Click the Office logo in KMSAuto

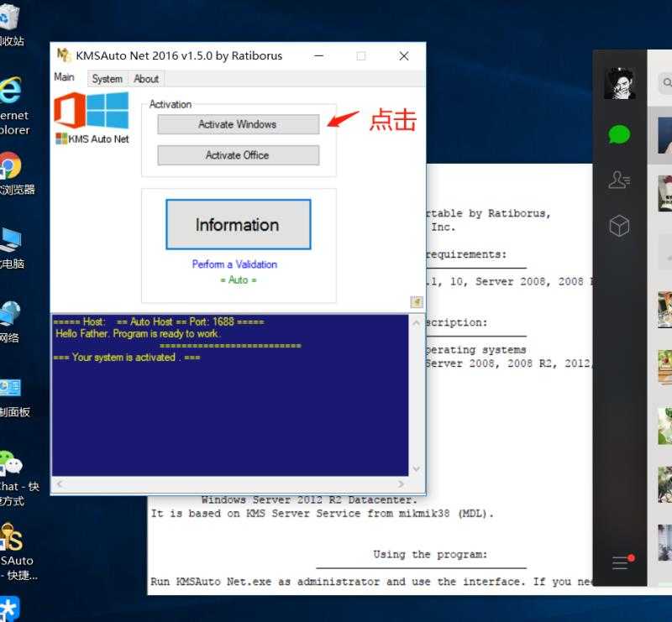click(x=70, y=110)
